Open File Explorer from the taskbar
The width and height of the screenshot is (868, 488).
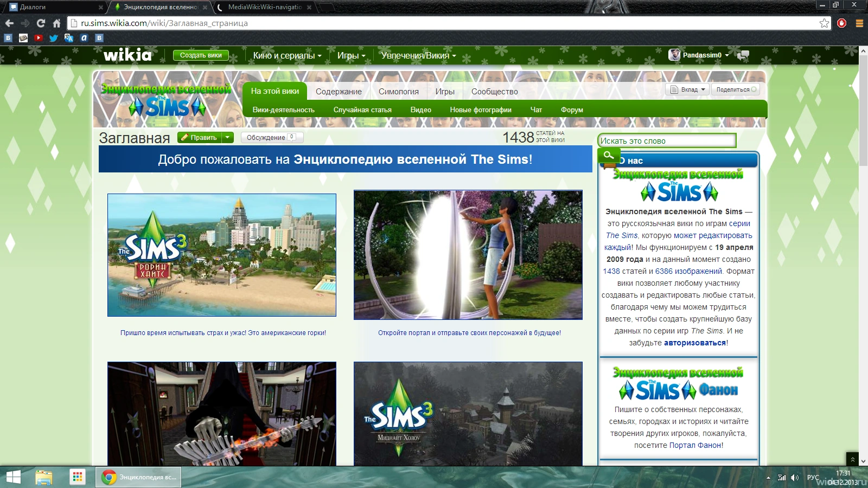(43, 477)
